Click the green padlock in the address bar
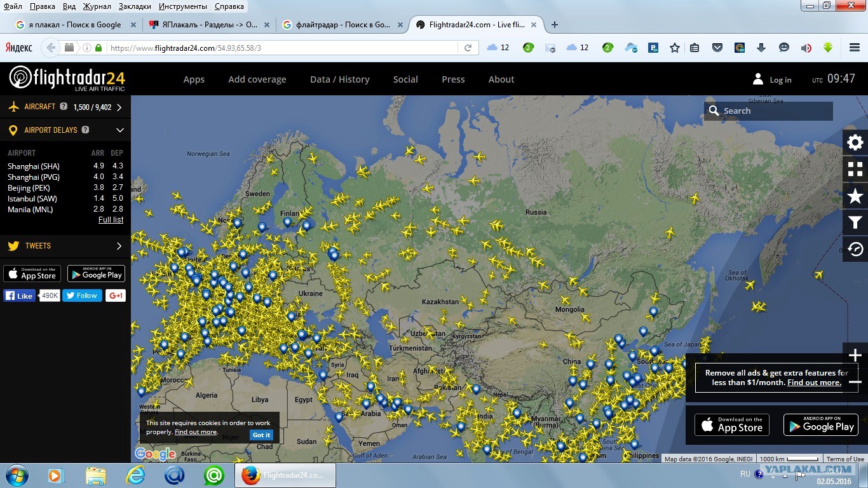Image resolution: width=868 pixels, height=488 pixels. point(98,48)
